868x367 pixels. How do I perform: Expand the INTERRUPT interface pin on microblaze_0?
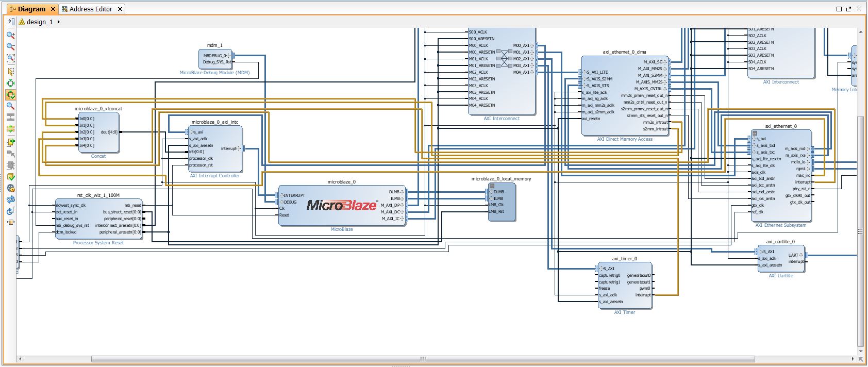[x=282, y=195]
